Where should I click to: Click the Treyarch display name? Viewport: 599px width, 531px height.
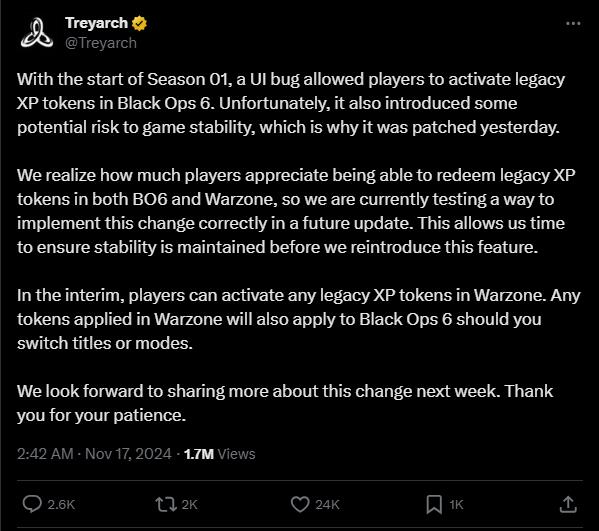[96, 23]
